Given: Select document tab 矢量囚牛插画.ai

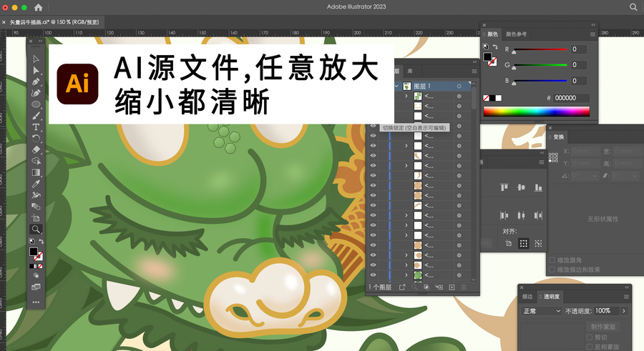Looking at the screenshot, I should 54,22.
